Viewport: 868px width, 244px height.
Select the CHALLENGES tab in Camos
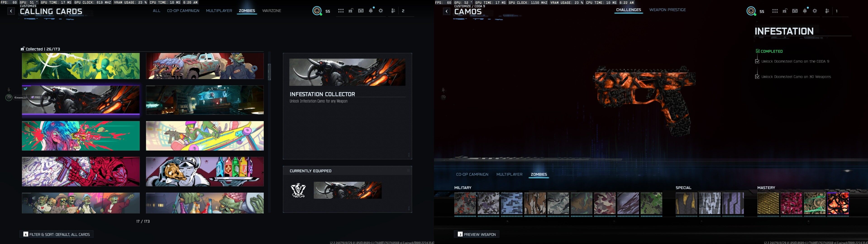[628, 10]
